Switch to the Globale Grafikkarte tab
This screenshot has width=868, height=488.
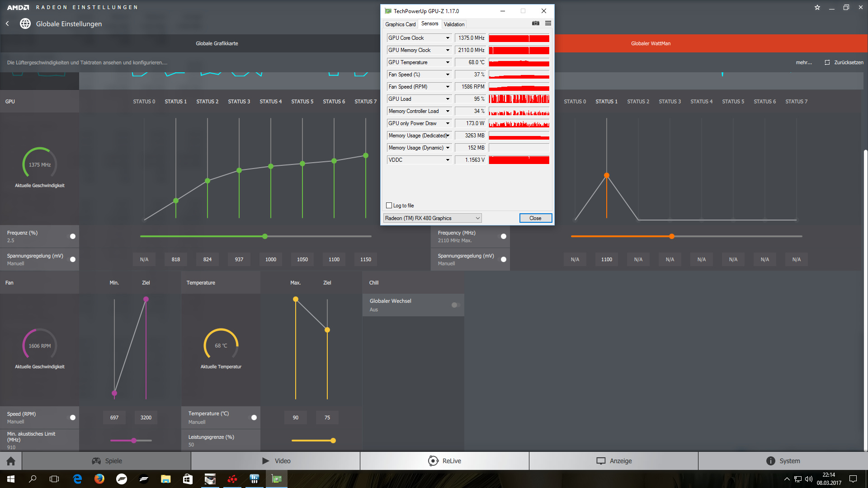[x=217, y=43]
